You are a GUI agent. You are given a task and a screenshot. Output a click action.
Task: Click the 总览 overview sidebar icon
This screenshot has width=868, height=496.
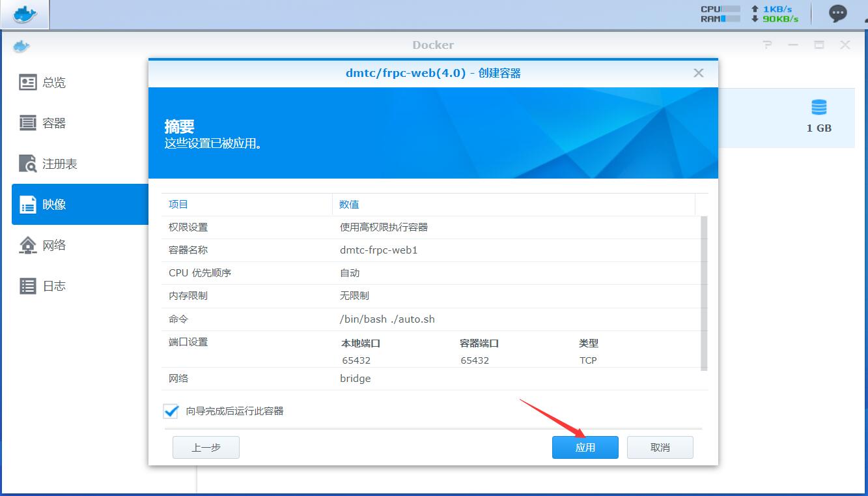tap(28, 82)
